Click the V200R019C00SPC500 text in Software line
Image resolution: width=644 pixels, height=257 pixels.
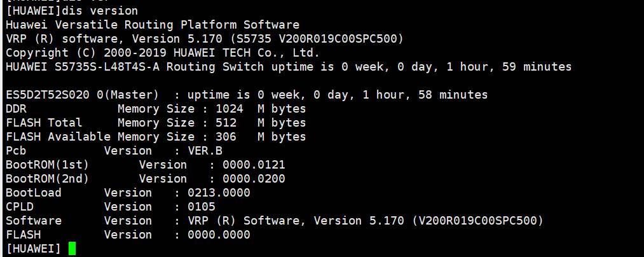[477, 221]
